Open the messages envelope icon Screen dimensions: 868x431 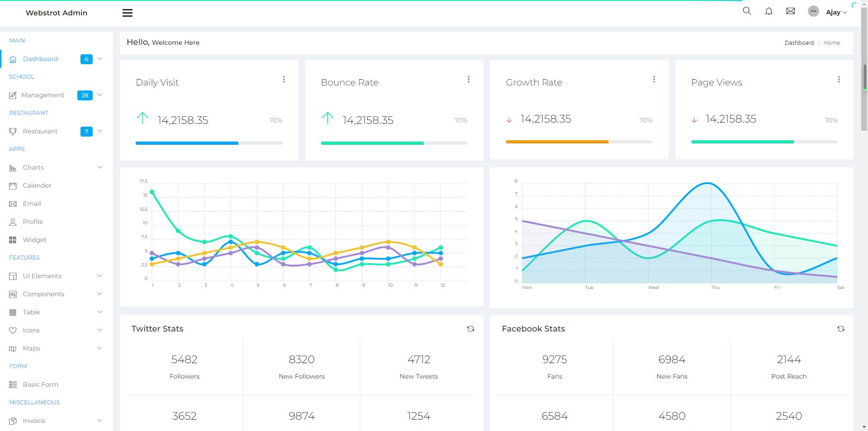(x=790, y=11)
